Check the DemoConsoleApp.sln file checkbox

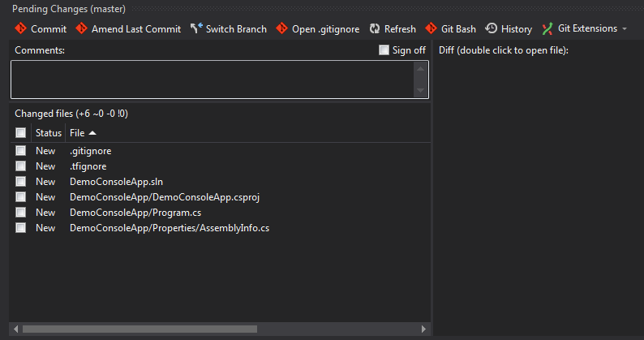click(x=20, y=182)
